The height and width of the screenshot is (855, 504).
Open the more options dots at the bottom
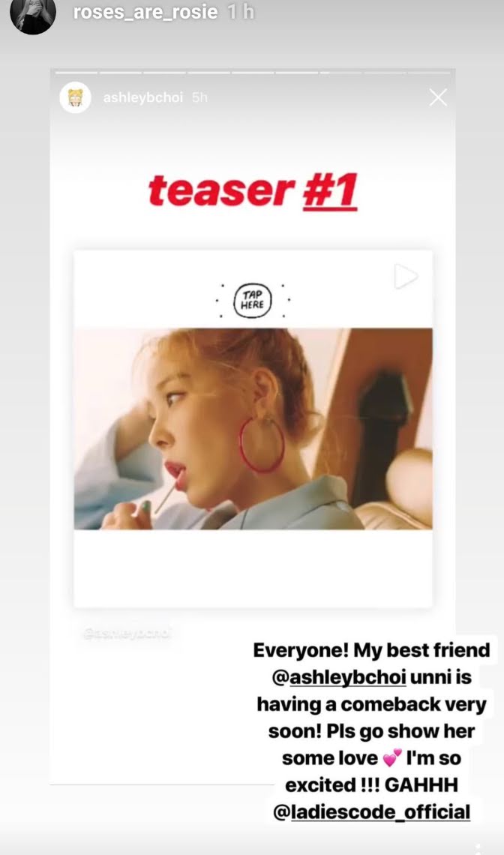(478, 848)
